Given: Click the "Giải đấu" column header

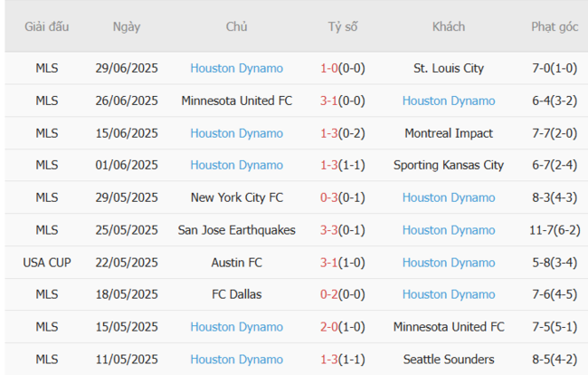Looking at the screenshot, I should point(46,26).
